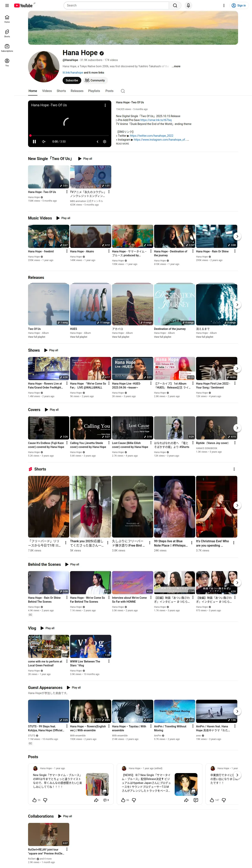
Task: Open View full playlist under HUES
Action: [x=79, y=337]
